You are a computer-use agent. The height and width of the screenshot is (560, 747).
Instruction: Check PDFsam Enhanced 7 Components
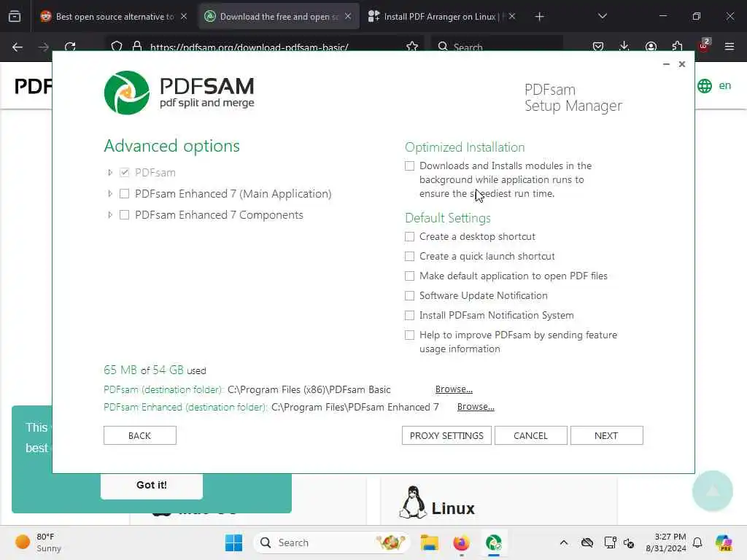click(124, 215)
